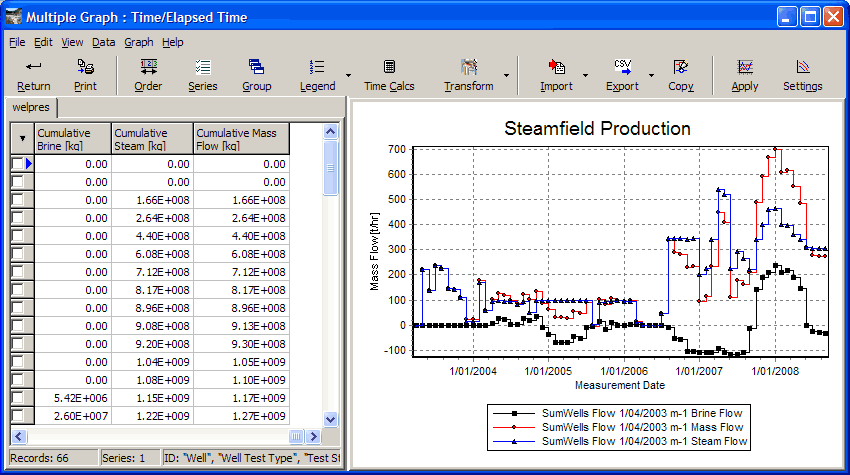Tick checkbox for the 7.12E+008 steam row

[17, 272]
